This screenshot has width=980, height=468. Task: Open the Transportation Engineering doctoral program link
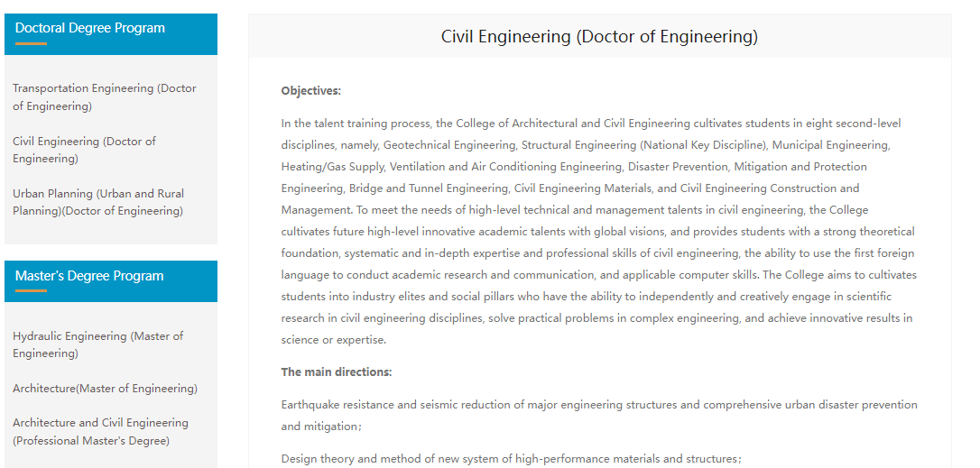click(104, 97)
